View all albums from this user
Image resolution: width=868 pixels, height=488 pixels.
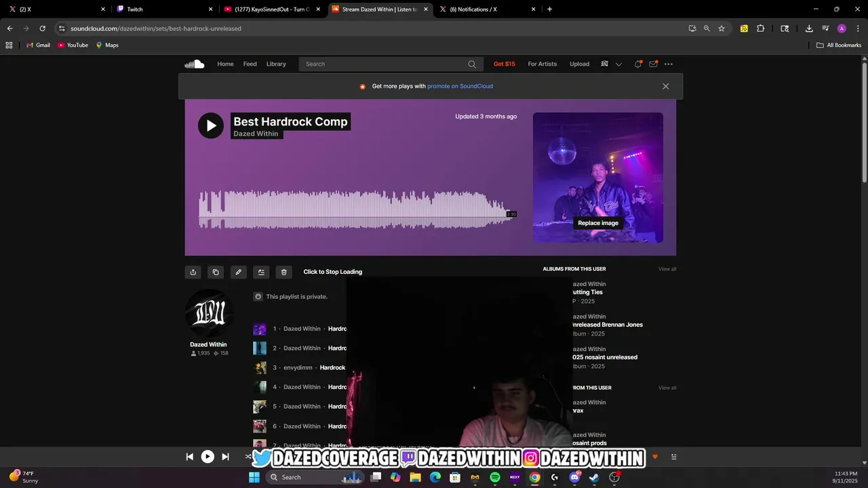(x=667, y=269)
